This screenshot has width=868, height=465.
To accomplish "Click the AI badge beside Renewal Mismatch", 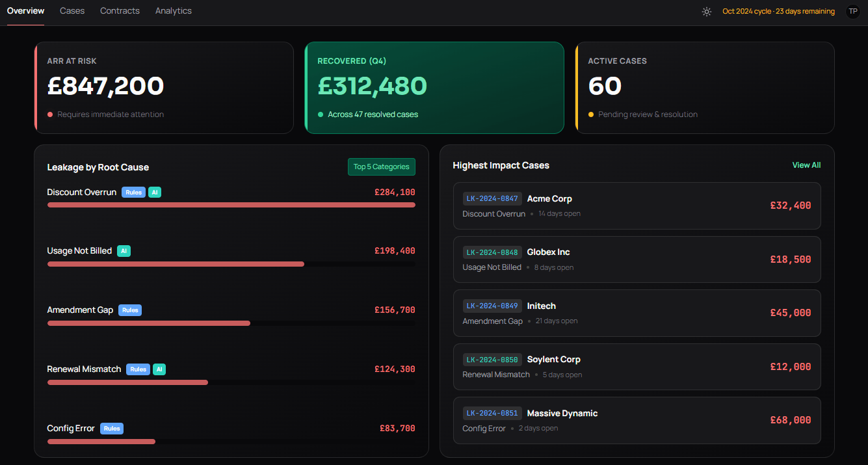I will (x=159, y=369).
